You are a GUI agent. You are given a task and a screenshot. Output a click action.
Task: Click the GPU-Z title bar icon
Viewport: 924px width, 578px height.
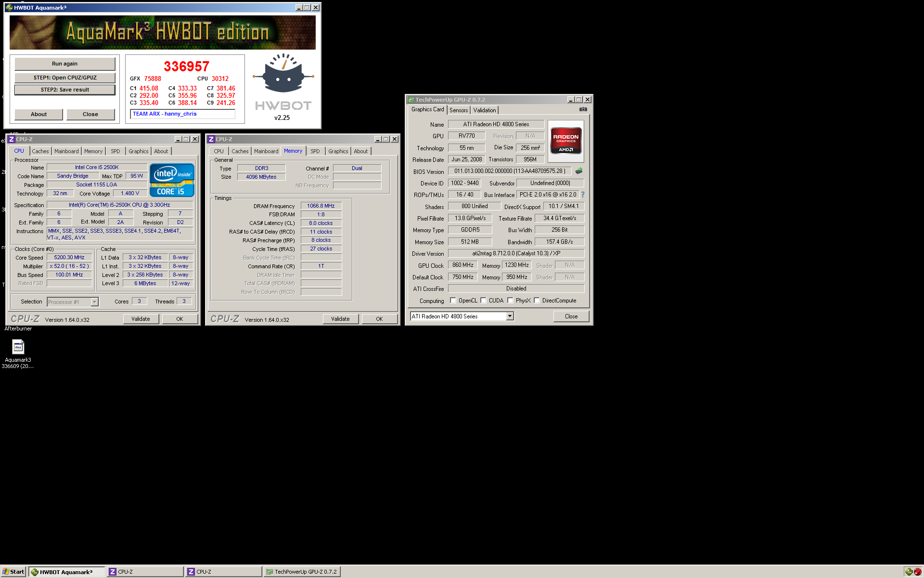[x=411, y=100]
